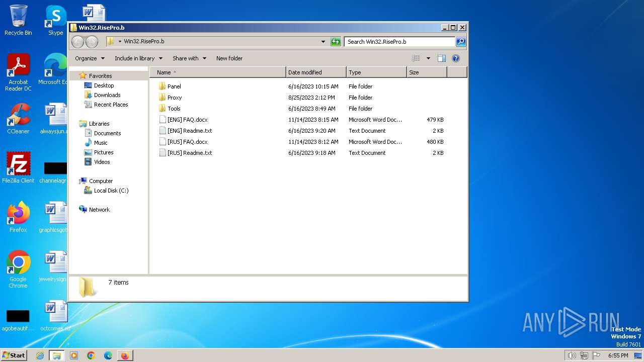Open the Skype desktop shortcut
Screen dimensions: 644x362
tap(56, 21)
